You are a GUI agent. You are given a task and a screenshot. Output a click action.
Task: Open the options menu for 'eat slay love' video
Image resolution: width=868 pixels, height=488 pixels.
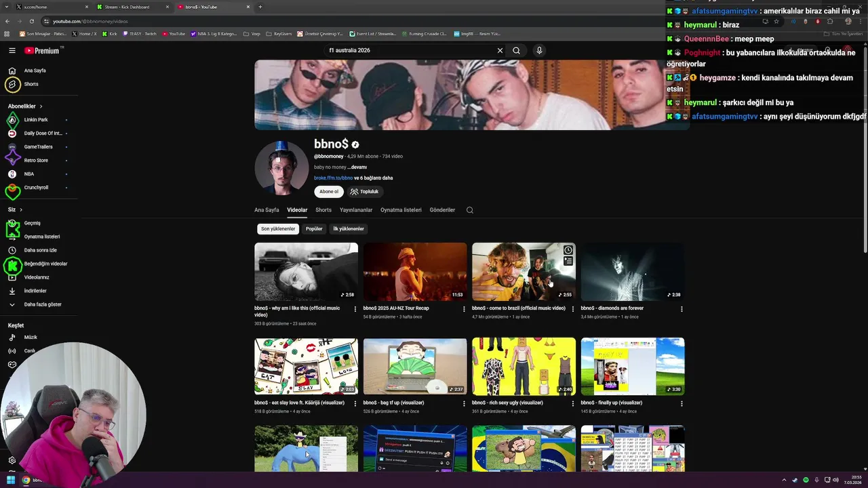pyautogui.click(x=355, y=403)
